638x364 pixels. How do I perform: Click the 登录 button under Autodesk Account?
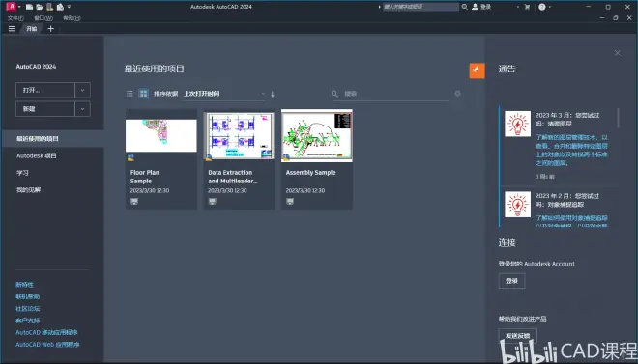tap(511, 281)
